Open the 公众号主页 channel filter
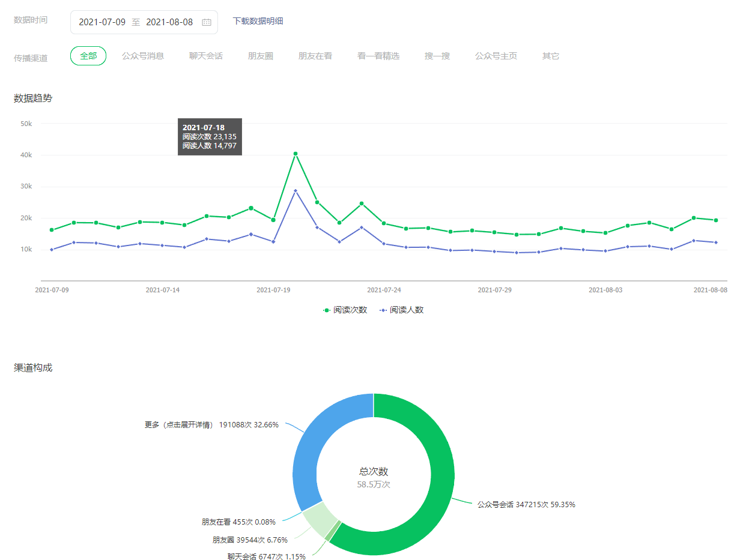 496,56
